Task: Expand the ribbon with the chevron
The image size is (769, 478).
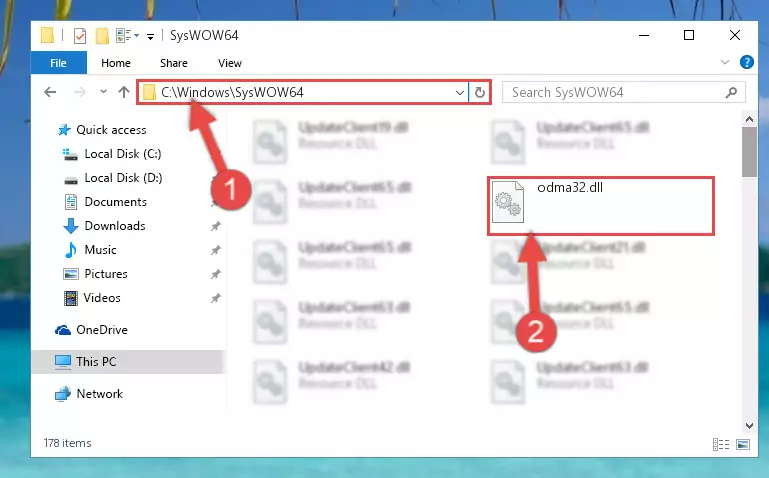Action: click(725, 62)
